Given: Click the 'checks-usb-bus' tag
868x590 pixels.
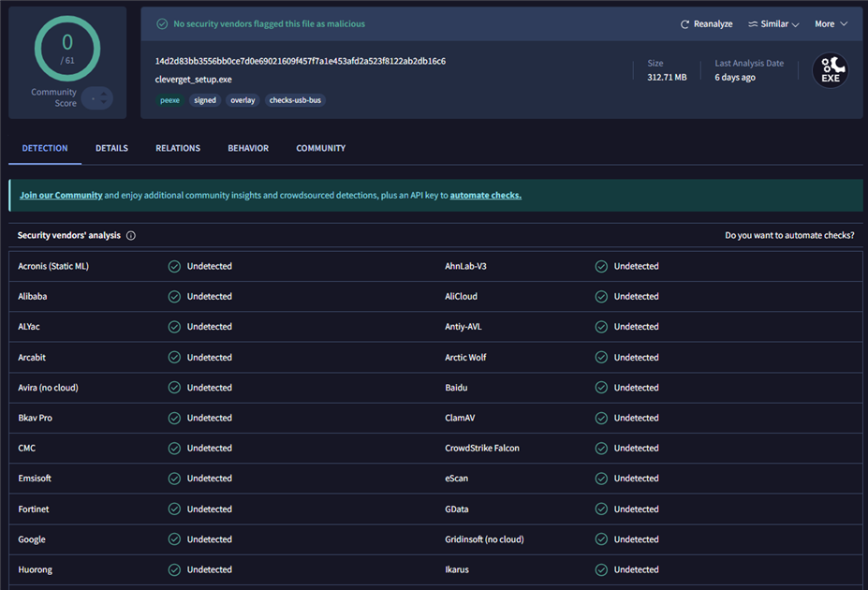Looking at the screenshot, I should [x=295, y=101].
